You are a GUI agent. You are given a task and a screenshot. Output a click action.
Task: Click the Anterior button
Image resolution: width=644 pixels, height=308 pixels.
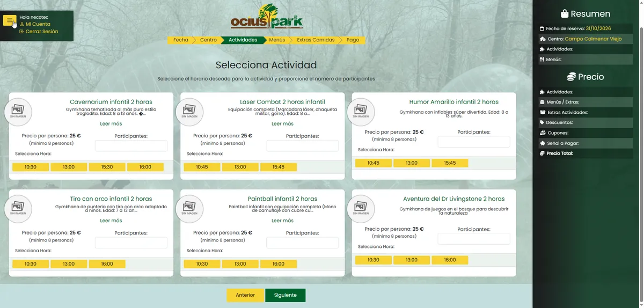tap(245, 295)
